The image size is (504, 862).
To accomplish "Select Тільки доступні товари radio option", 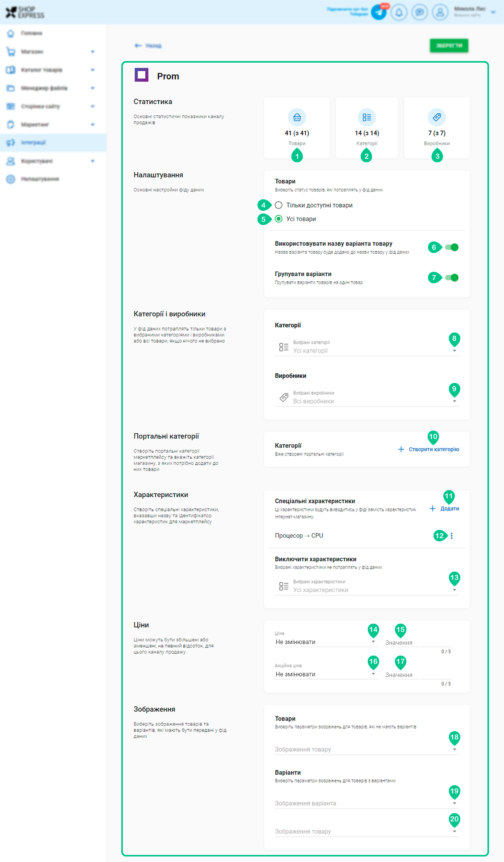I will click(x=279, y=205).
